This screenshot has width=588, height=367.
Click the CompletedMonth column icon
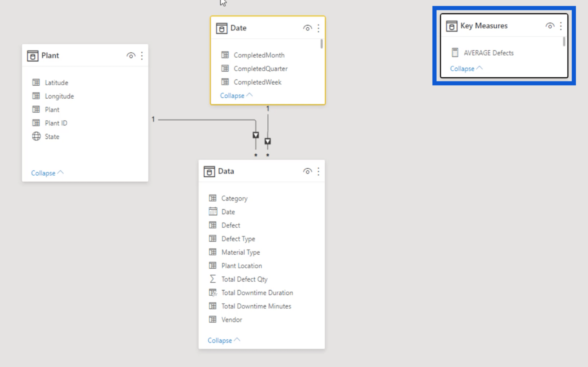click(225, 55)
